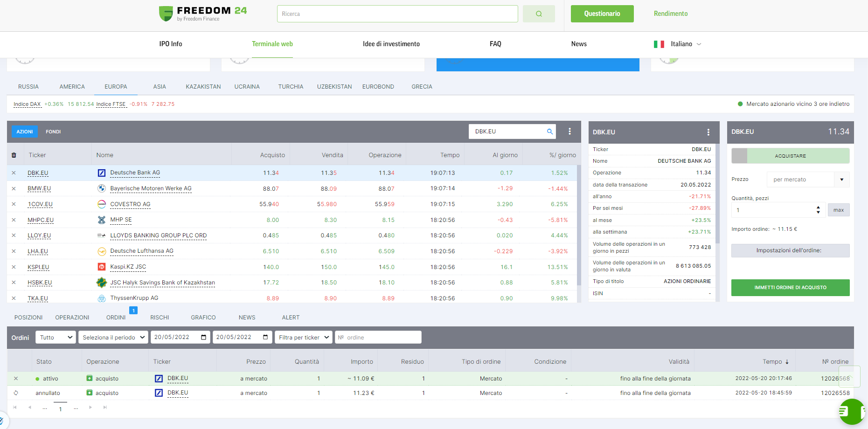Viewport: 868px width, 429px height.
Task: Open the DBK.EU details panel three-dot menu
Action: pos(708,132)
